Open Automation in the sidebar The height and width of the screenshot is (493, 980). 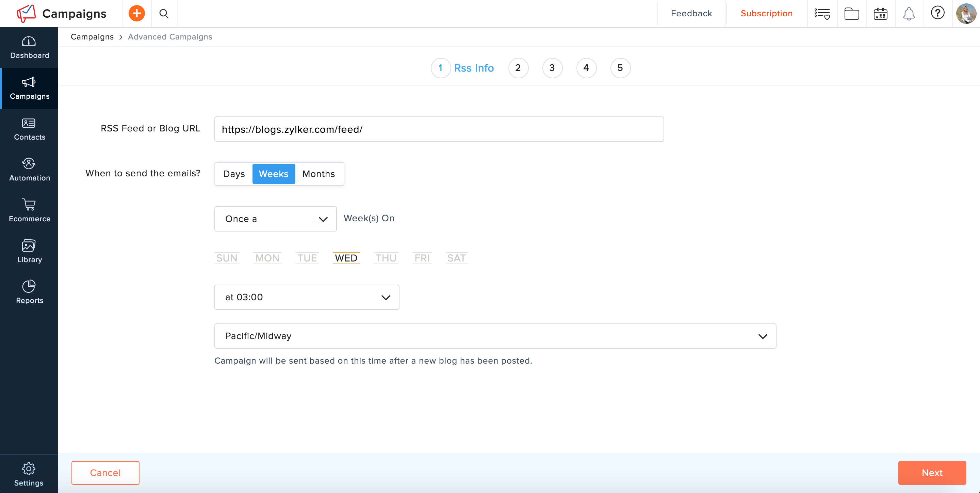(29, 170)
